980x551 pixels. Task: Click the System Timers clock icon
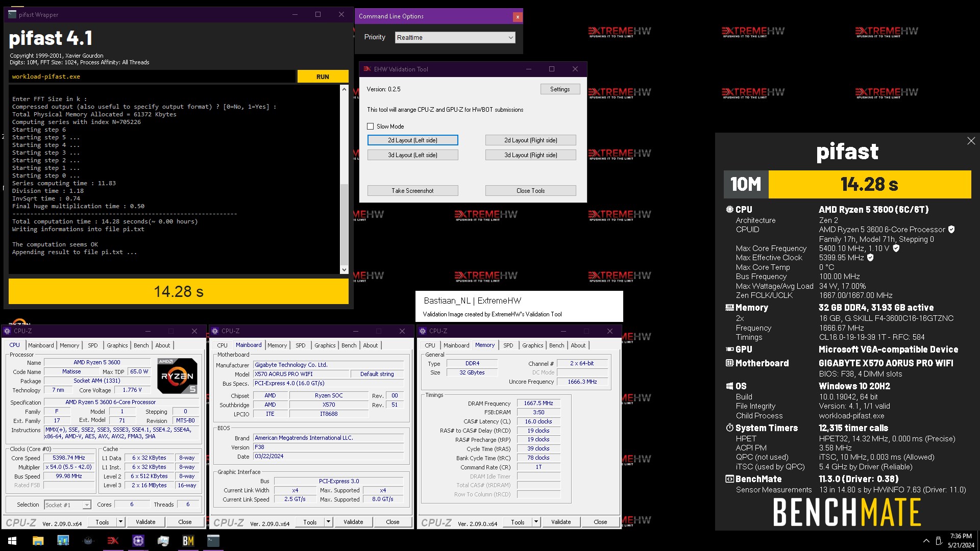pos(729,428)
